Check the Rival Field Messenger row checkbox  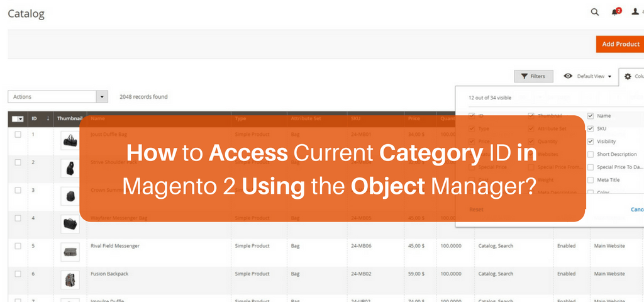point(18,246)
